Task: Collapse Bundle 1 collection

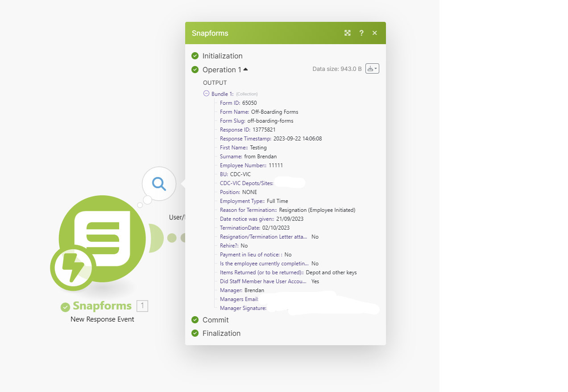Action: (x=206, y=94)
